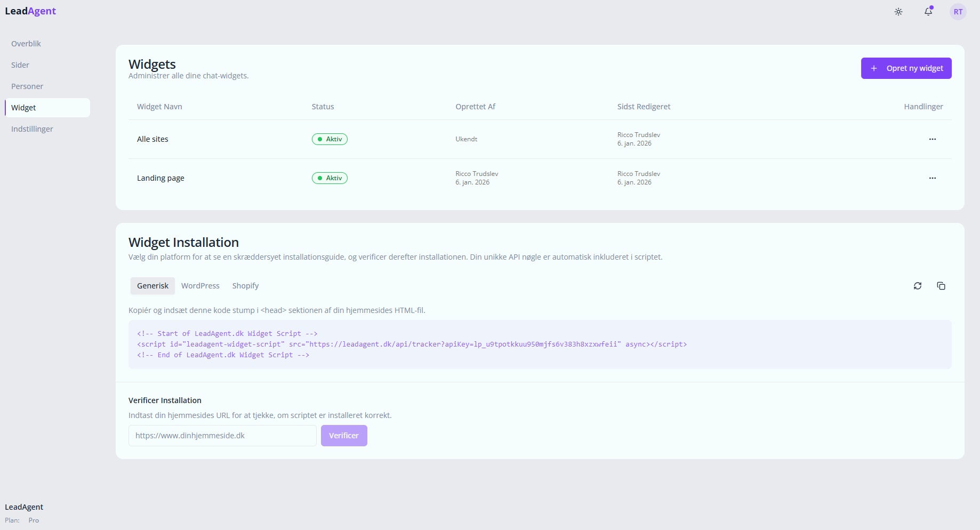Open the RT user avatar menu

(x=958, y=12)
